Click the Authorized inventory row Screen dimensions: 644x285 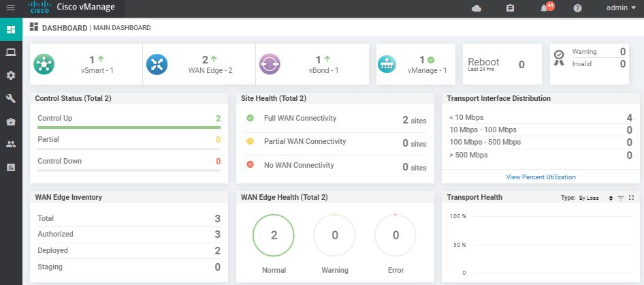[x=129, y=235]
